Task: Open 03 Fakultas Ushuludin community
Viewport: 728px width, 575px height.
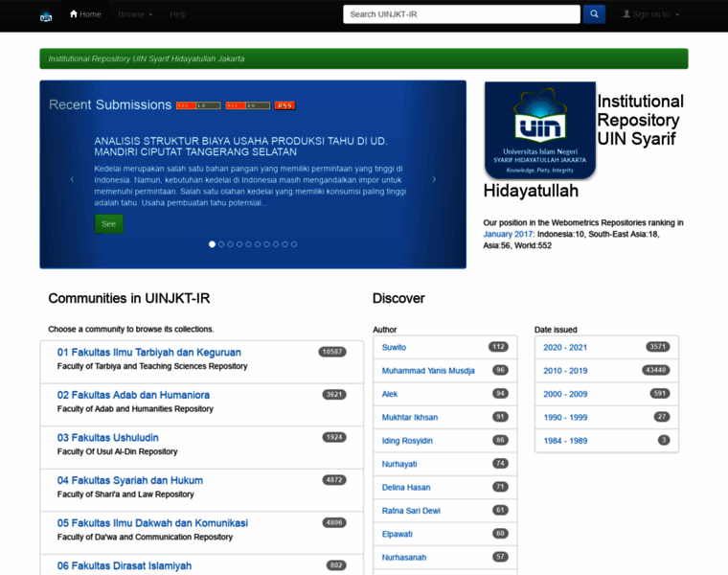Action: point(107,438)
